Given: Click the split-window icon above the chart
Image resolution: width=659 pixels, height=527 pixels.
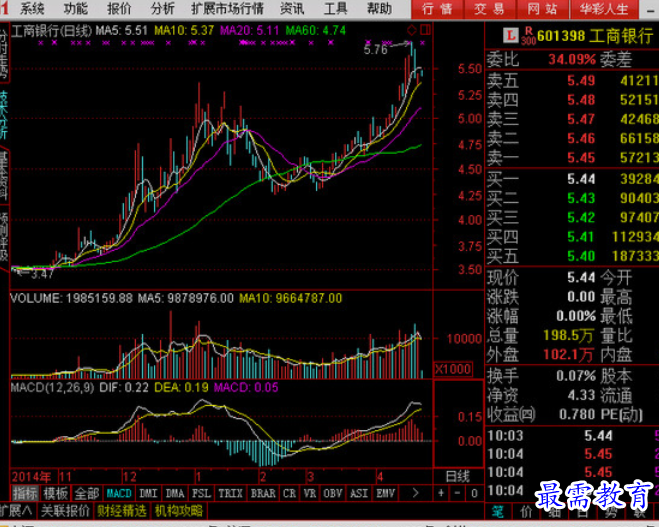Looking at the screenshot, I should click(425, 30).
